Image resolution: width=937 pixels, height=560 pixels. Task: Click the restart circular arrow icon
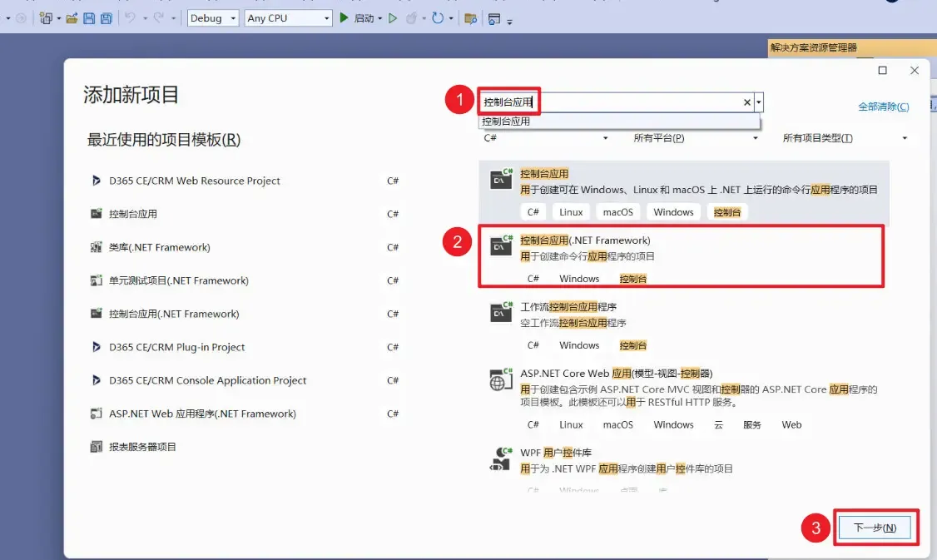point(437,18)
